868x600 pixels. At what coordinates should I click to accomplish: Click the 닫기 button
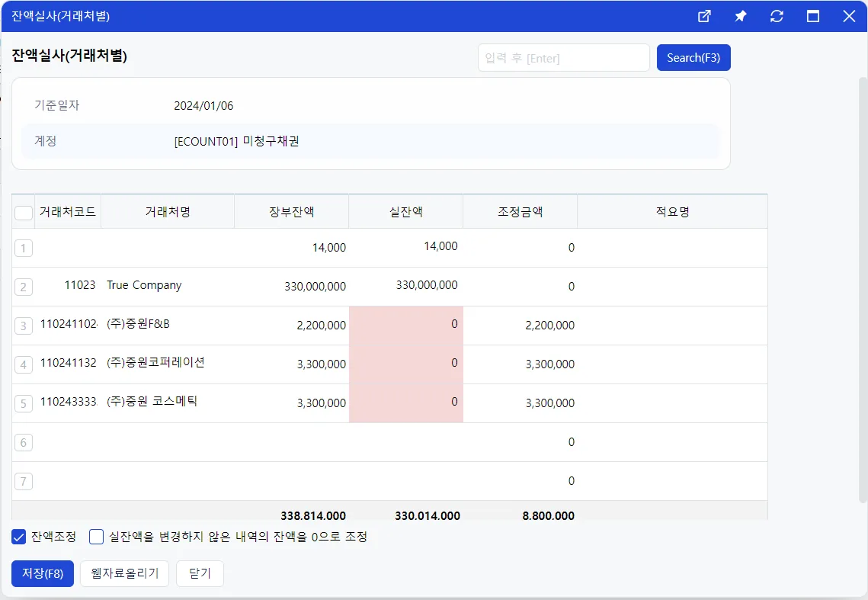click(200, 573)
